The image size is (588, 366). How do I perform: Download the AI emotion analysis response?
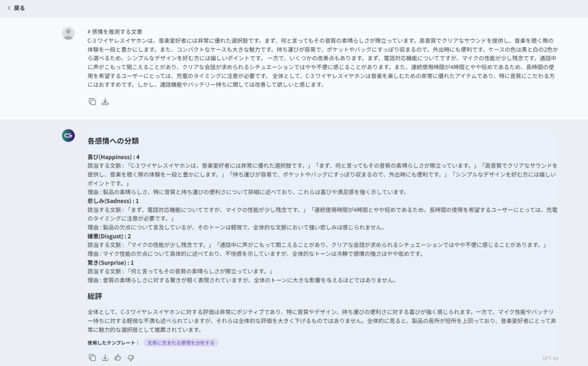coord(105,357)
